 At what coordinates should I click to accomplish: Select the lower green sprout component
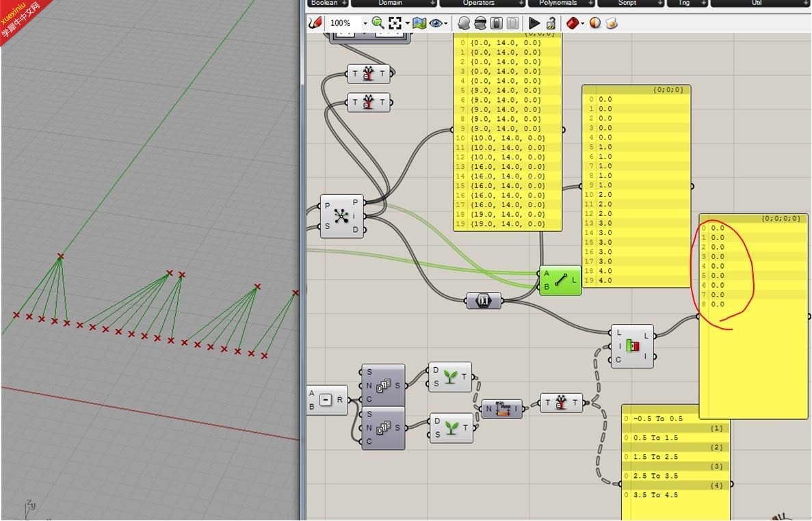[451, 428]
